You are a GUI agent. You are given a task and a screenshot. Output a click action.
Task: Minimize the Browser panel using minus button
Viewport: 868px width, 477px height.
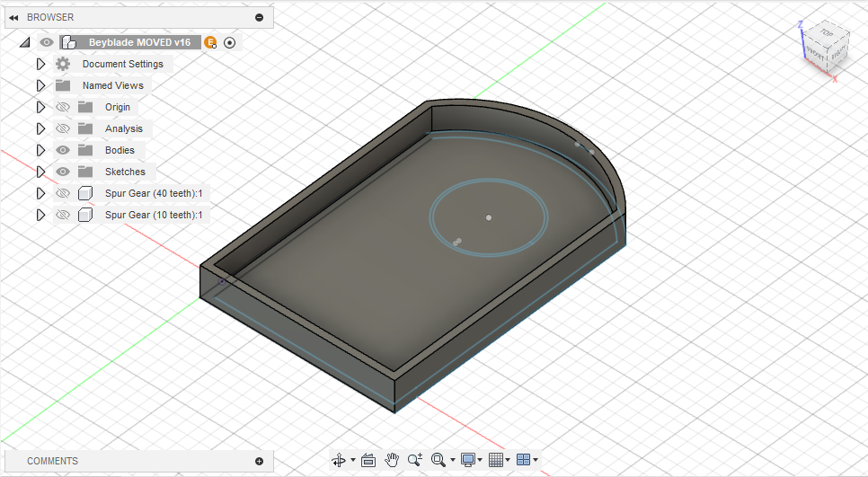[259, 18]
